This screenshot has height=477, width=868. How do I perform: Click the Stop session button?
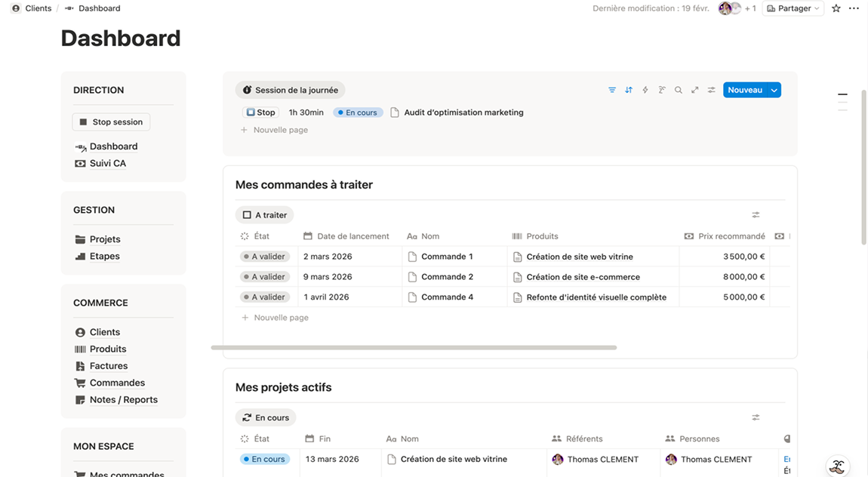111,122
